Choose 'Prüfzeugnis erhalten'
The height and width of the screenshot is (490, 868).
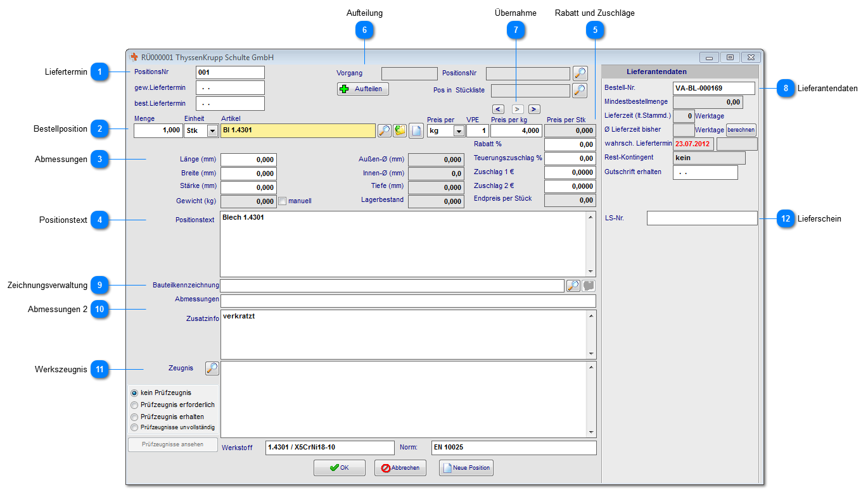pyautogui.click(x=134, y=417)
